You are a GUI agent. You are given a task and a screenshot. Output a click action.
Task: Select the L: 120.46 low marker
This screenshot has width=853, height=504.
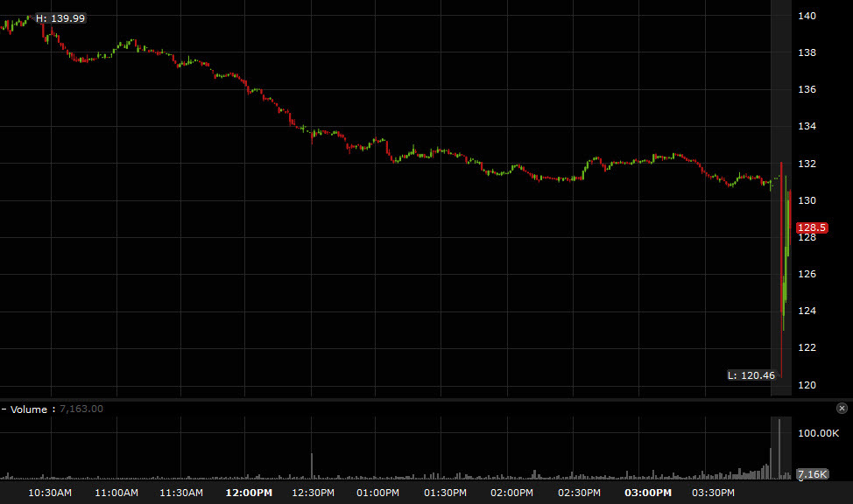point(751,375)
